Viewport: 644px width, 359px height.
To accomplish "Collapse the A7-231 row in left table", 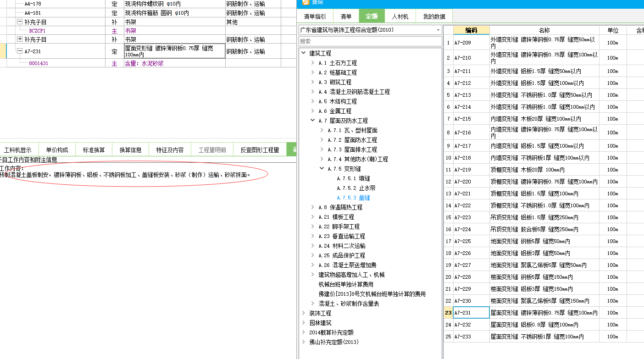I will pyautogui.click(x=20, y=51).
